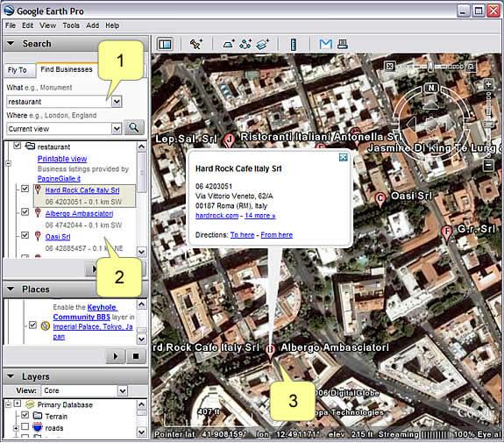Screen dimensions: 504x443
Task: Collapse the Search panel triangle
Action: [11, 43]
